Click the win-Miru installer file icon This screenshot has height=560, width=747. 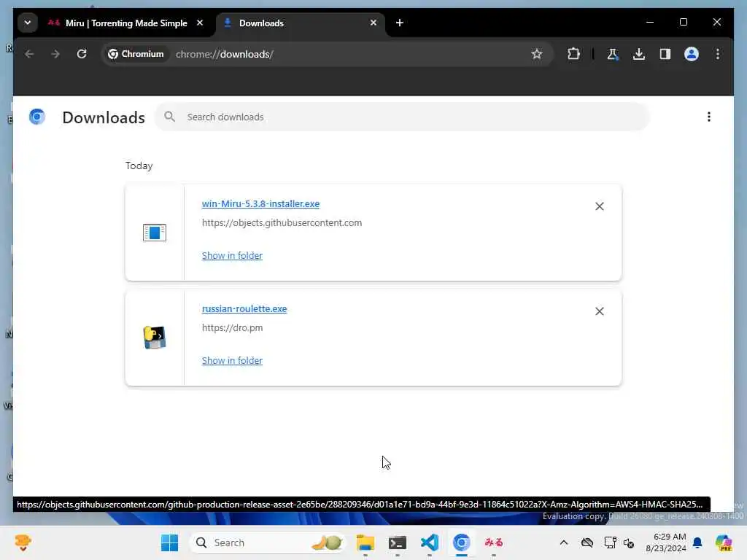[155, 233]
